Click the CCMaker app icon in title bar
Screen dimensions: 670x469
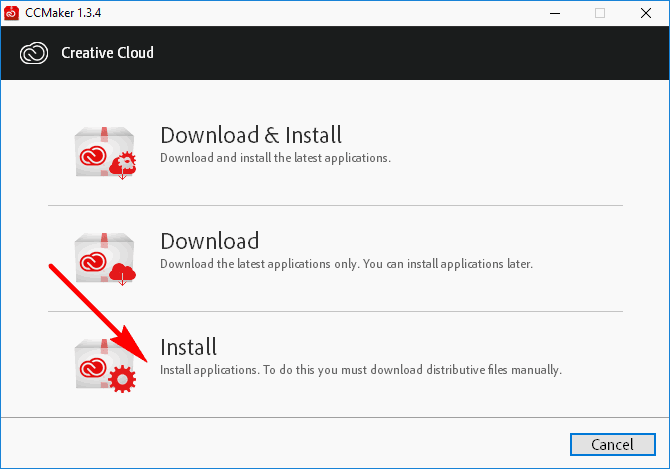[11, 13]
